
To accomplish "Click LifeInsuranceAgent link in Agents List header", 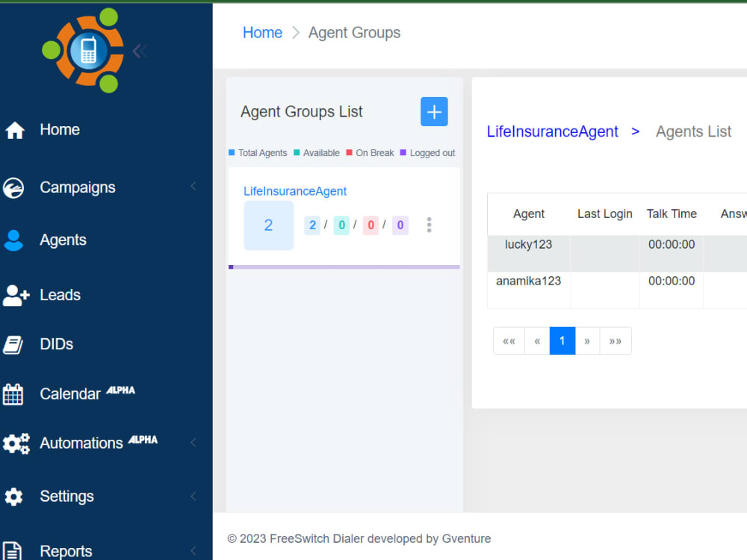I will coord(552,131).
